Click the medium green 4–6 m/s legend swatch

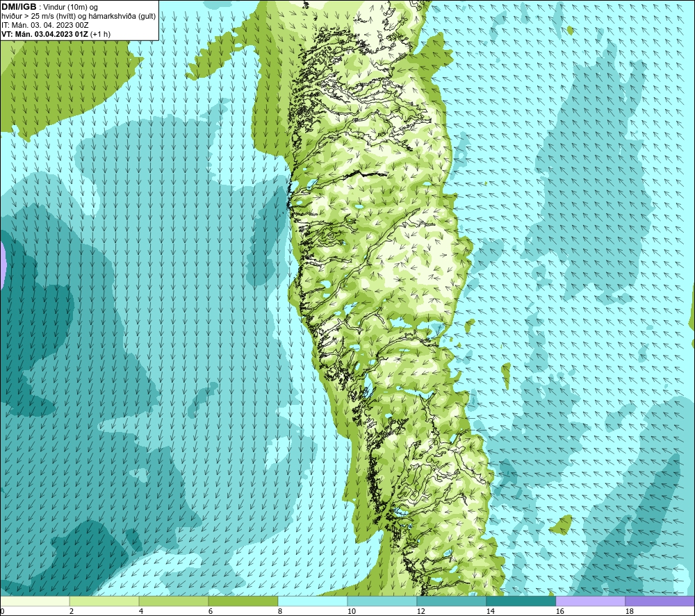[174, 601]
